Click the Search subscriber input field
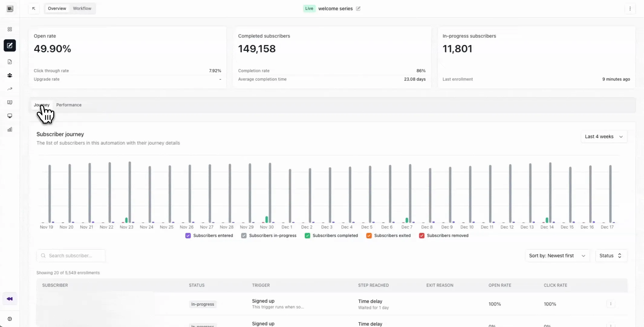 [71, 256]
